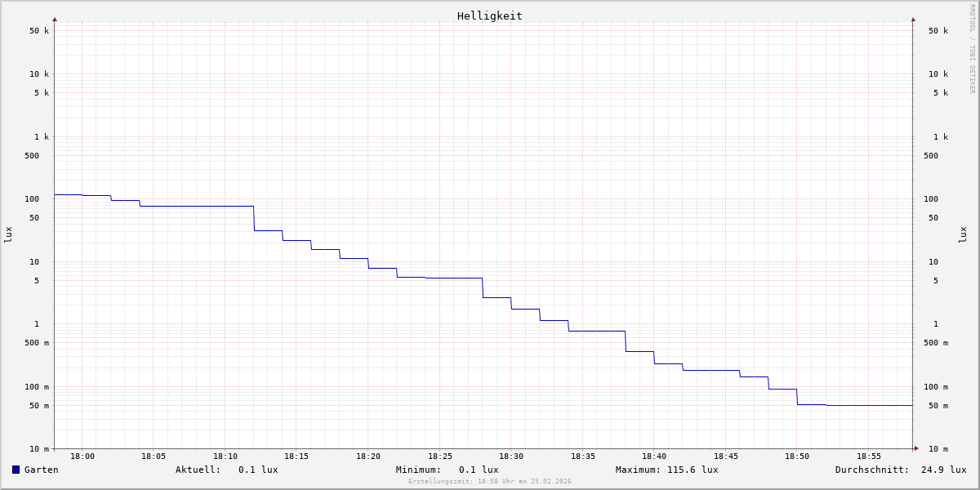Viewport: 980px width, 490px height.
Task: Click the 18:05 time axis label
Action: coord(154,457)
